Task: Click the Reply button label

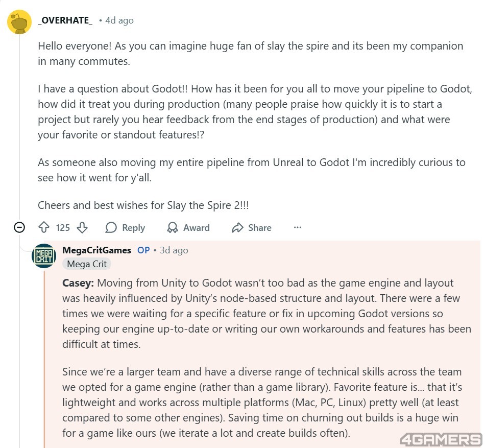Action: (133, 228)
